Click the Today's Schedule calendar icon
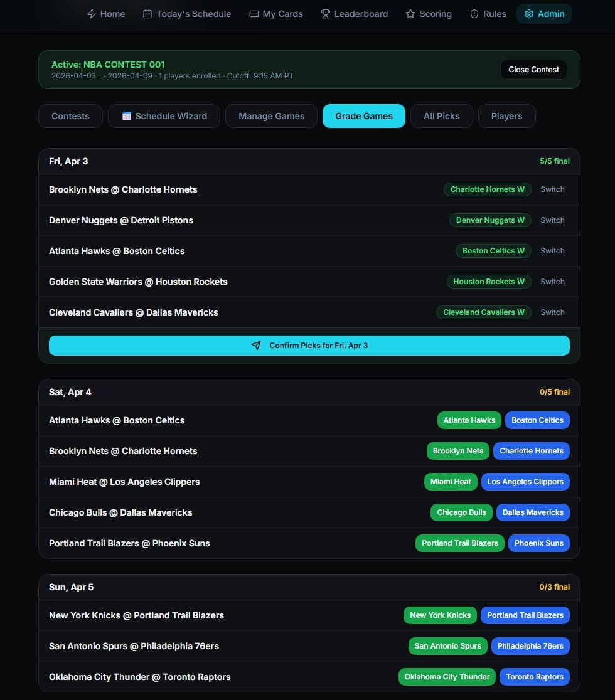 (x=147, y=14)
